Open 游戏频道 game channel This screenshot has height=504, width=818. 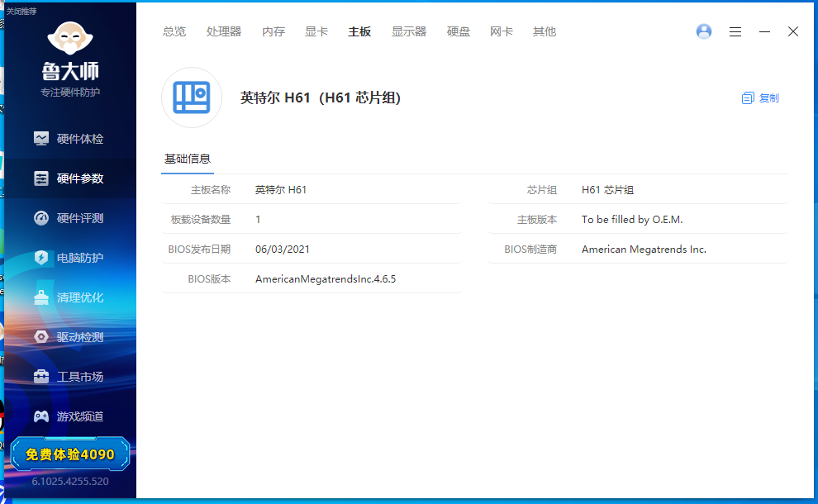point(69,416)
